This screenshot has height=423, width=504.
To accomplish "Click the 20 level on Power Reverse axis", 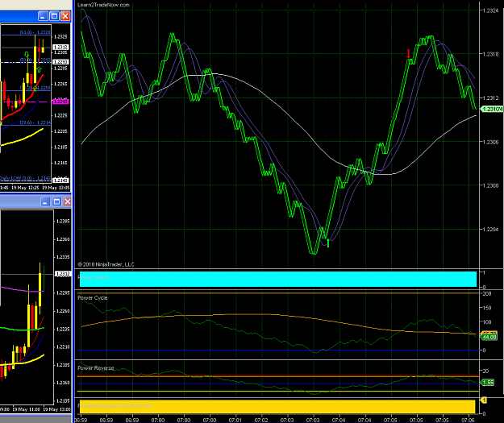I will pos(485,371).
